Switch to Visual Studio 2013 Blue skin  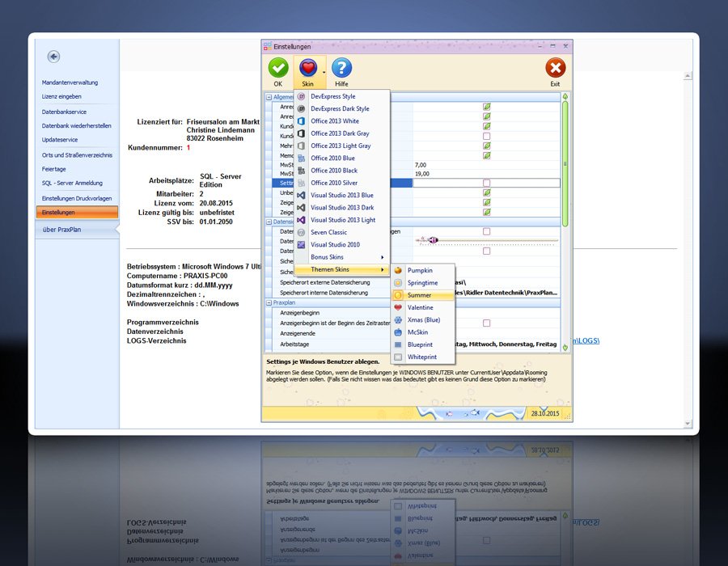(x=341, y=196)
